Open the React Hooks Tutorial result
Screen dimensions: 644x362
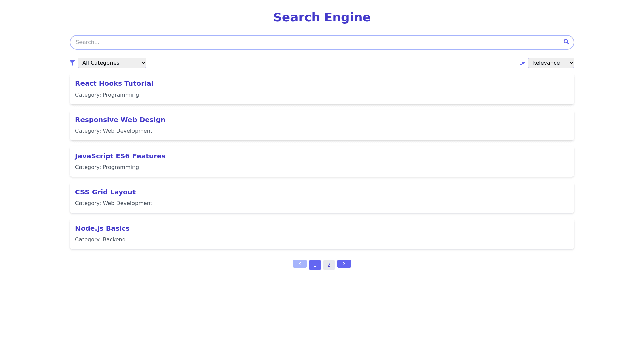tap(114, 83)
